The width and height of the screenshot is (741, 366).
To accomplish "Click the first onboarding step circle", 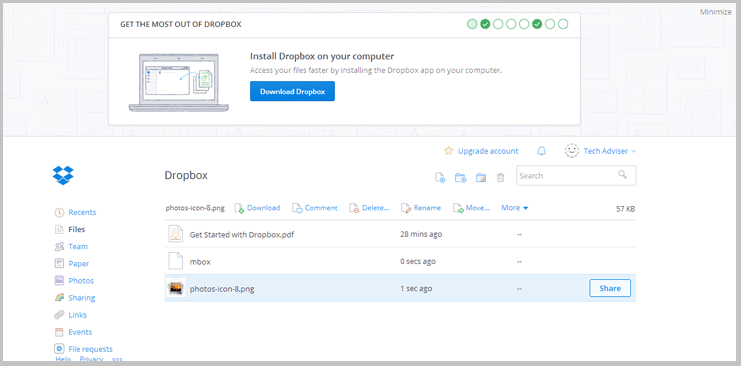I will point(472,24).
